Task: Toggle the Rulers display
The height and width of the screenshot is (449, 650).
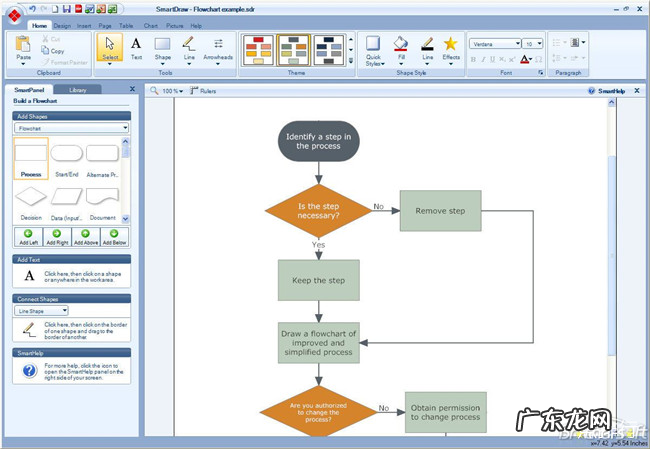Action: [202, 91]
